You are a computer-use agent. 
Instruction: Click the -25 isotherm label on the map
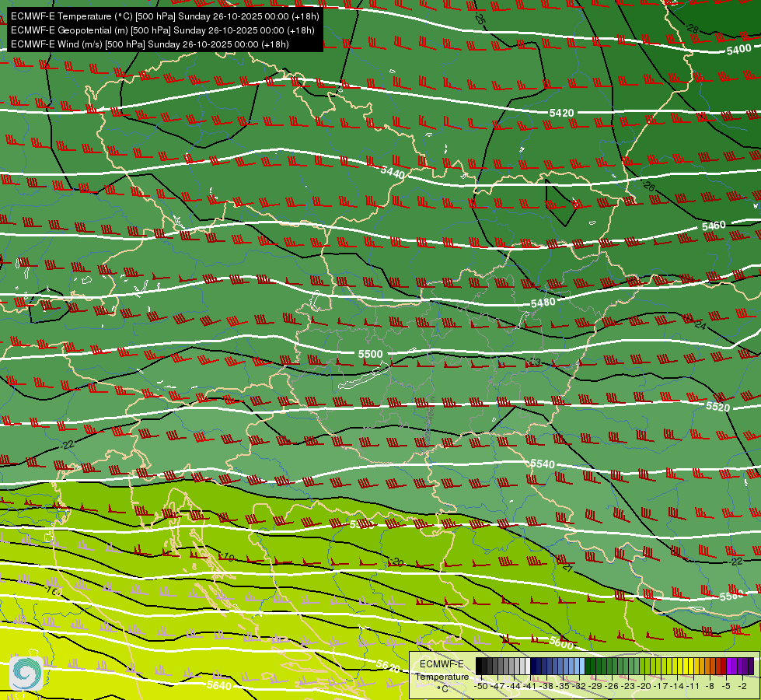[480, 19]
